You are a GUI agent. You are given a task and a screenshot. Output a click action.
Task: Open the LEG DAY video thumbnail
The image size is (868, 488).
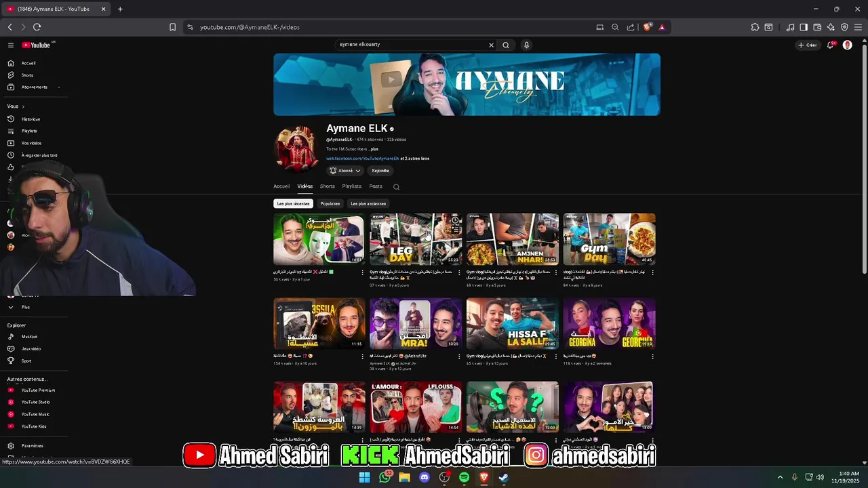pos(416,239)
